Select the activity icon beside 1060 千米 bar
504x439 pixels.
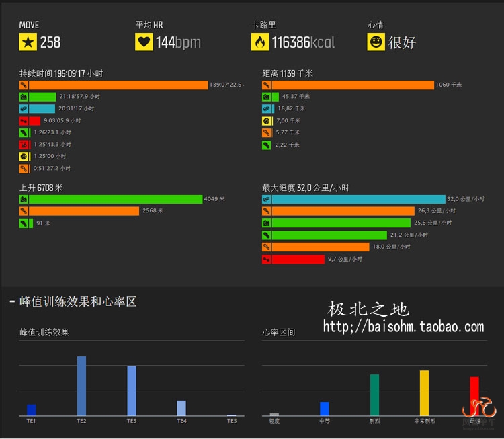(x=267, y=85)
